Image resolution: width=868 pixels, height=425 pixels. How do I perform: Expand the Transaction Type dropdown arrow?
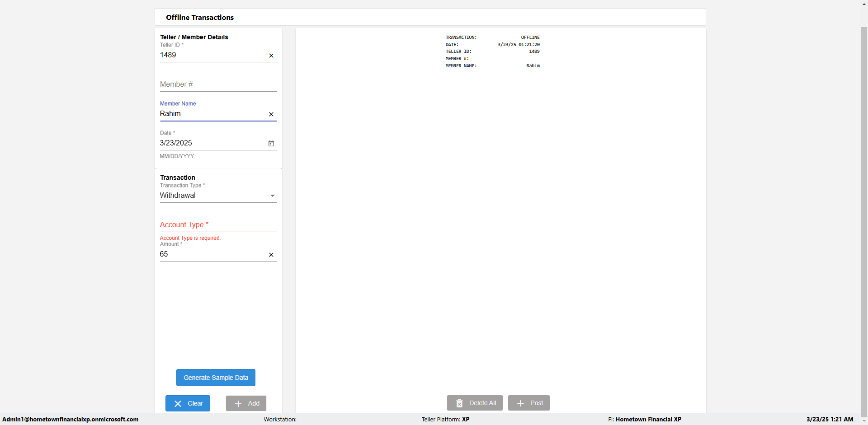(x=273, y=196)
